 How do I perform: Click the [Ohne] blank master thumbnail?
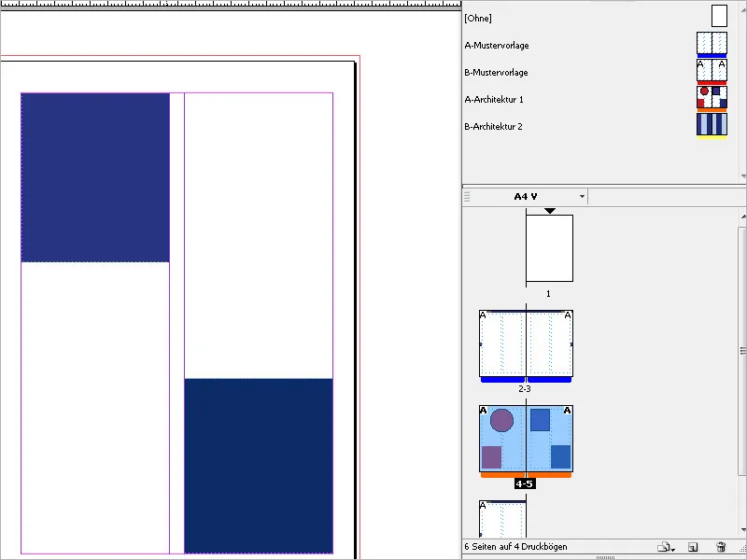point(719,16)
